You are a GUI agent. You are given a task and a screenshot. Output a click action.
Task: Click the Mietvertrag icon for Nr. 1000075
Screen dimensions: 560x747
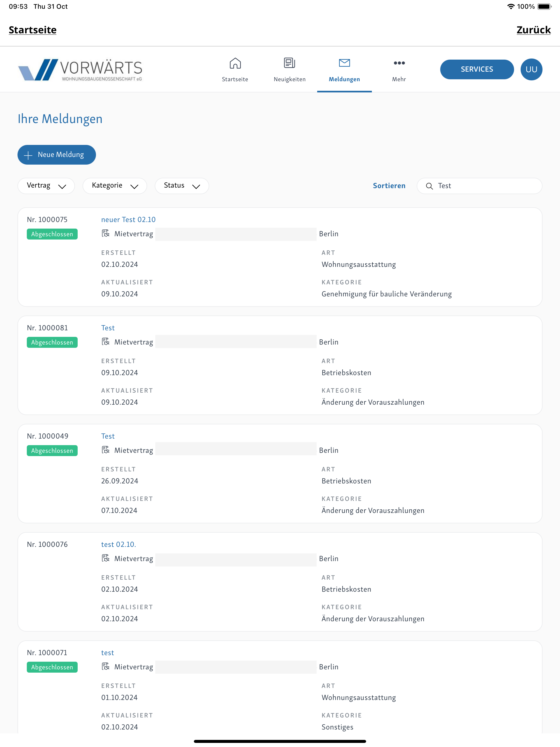pyautogui.click(x=106, y=233)
